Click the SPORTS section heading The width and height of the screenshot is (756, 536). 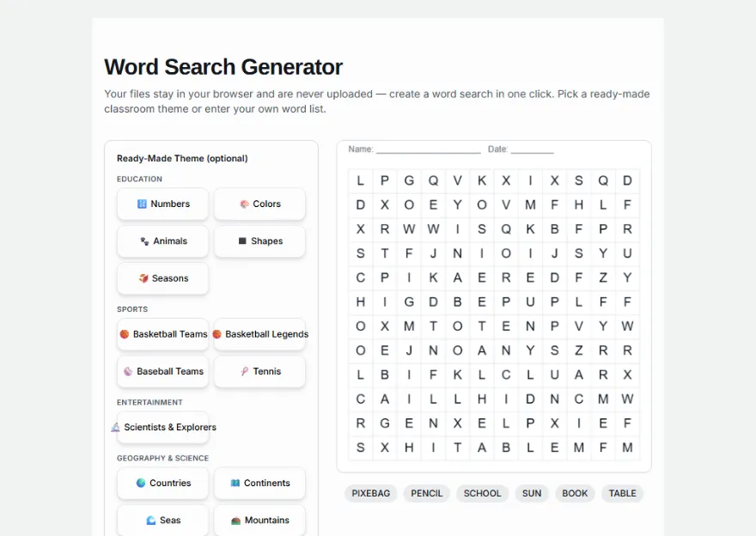[x=132, y=309]
